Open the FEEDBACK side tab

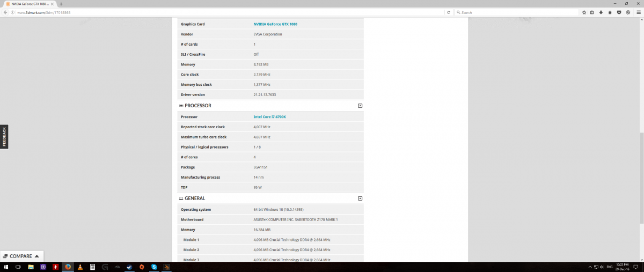pyautogui.click(x=4, y=137)
